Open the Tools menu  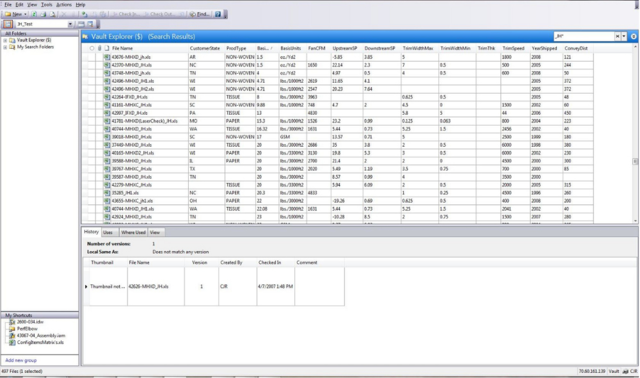point(47,4)
